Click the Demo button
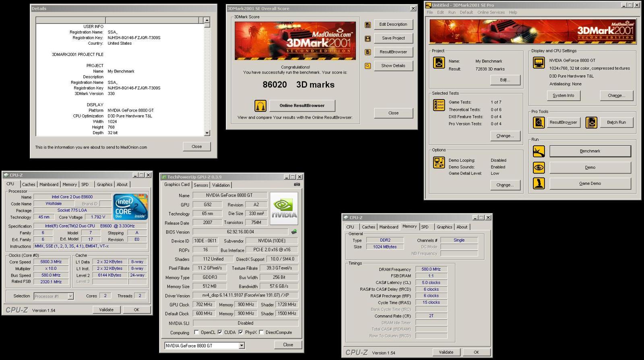The height and width of the screenshot is (360, 644). coord(590,167)
